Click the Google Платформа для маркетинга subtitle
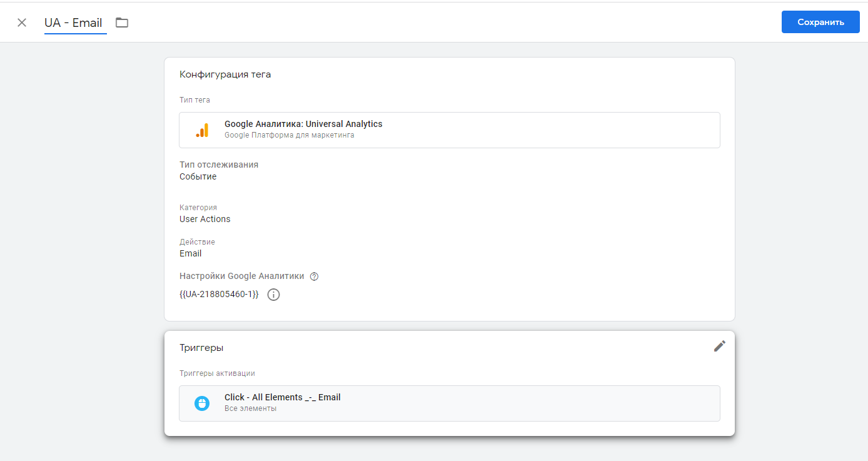 click(289, 135)
